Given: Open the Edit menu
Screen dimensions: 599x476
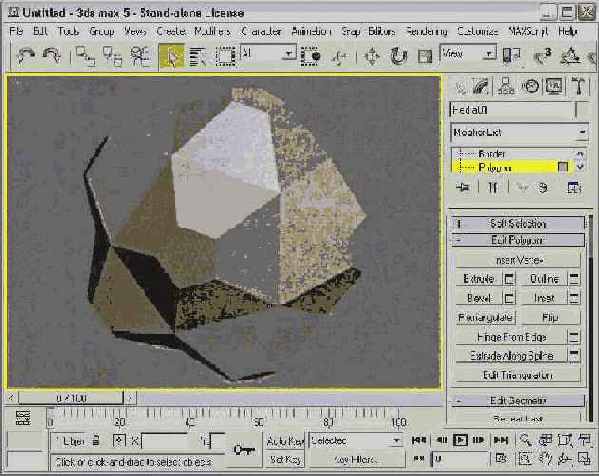Looking at the screenshot, I should tap(40, 31).
